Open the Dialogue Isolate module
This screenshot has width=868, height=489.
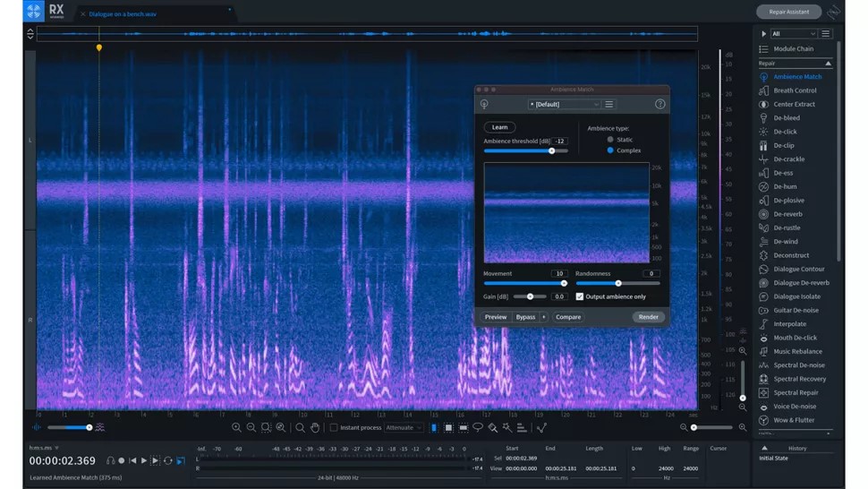click(796, 296)
